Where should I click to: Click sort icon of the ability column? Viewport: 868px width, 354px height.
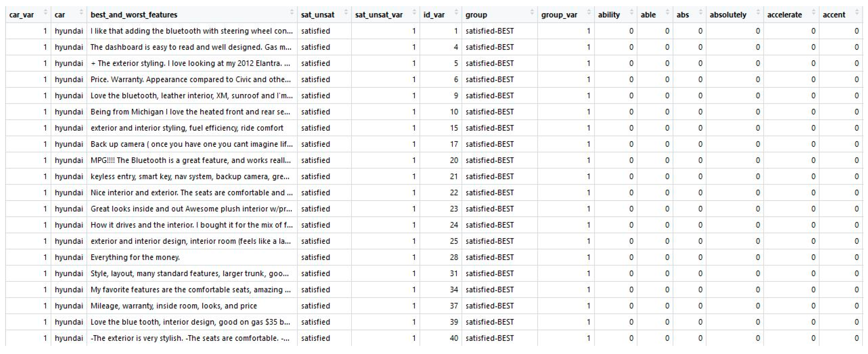[631, 13]
